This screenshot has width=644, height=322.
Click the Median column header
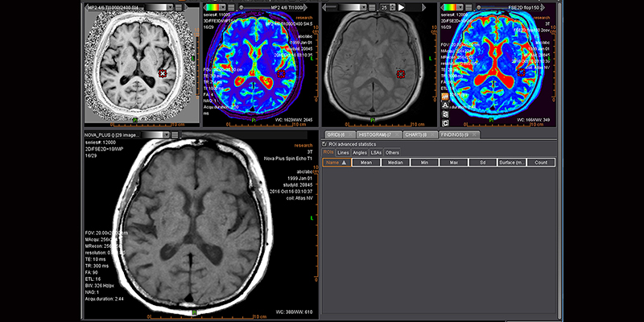[x=394, y=162]
